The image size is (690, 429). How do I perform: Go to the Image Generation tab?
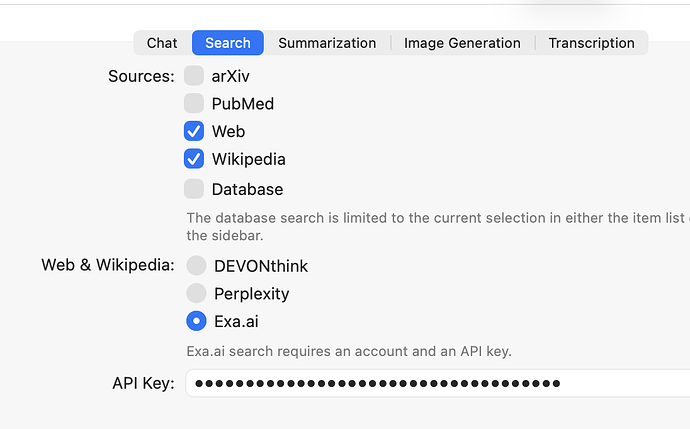tap(462, 43)
